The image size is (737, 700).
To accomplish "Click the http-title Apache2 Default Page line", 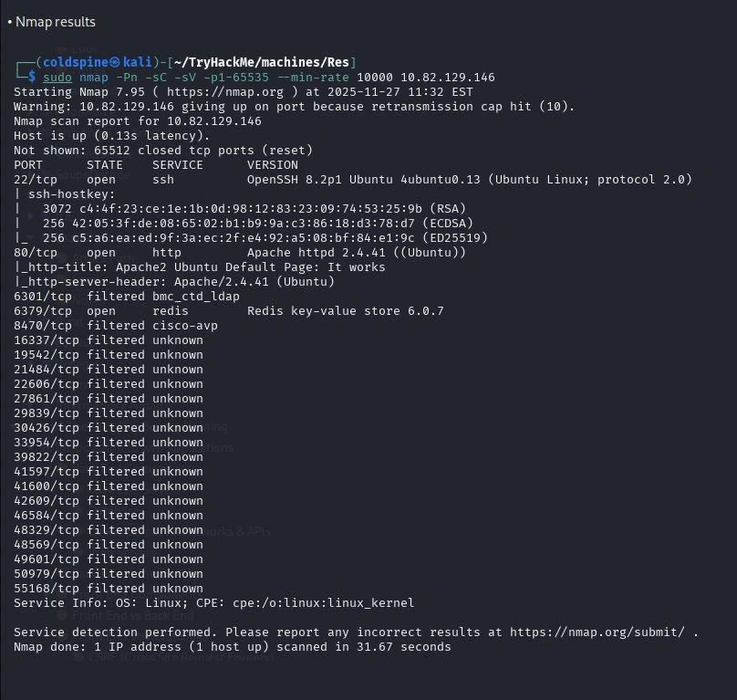I will point(201,266).
